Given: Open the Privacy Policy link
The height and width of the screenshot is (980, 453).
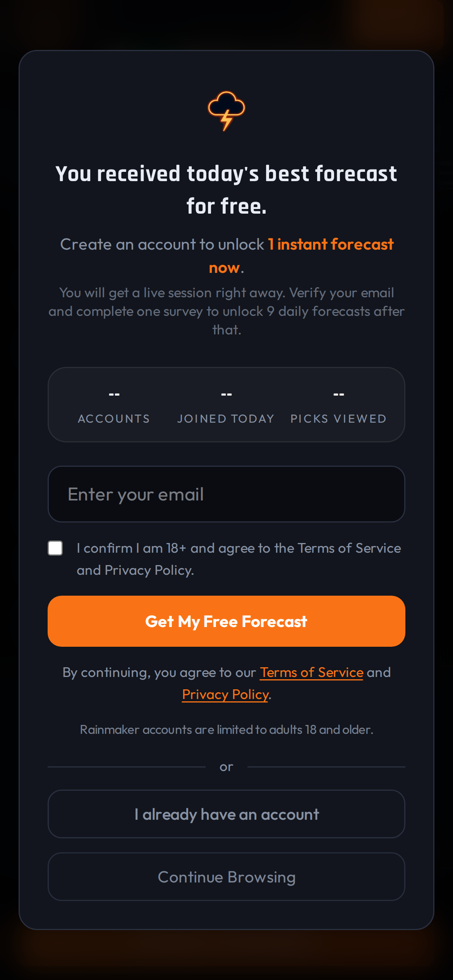Looking at the screenshot, I should [x=225, y=695].
